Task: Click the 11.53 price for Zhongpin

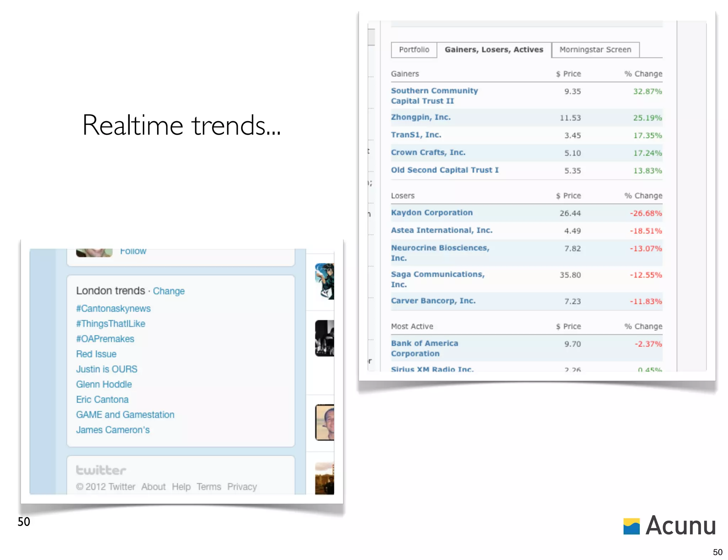Action: [x=570, y=118]
